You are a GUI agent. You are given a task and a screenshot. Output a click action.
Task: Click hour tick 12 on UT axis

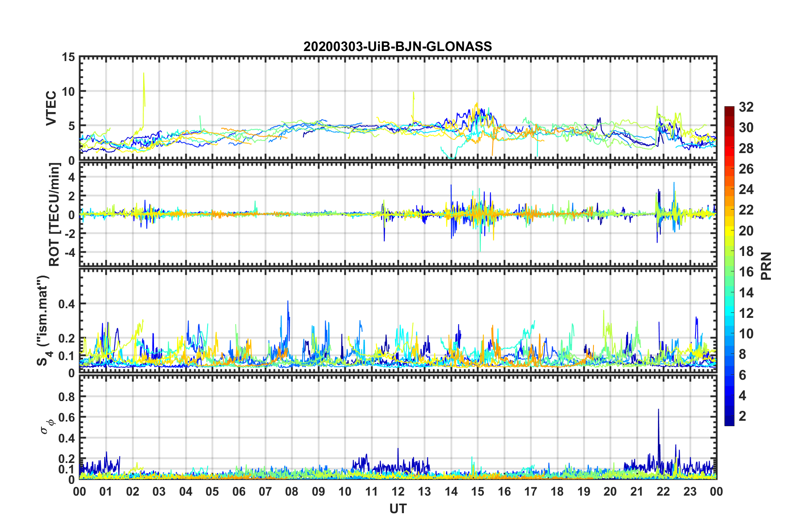click(398, 491)
